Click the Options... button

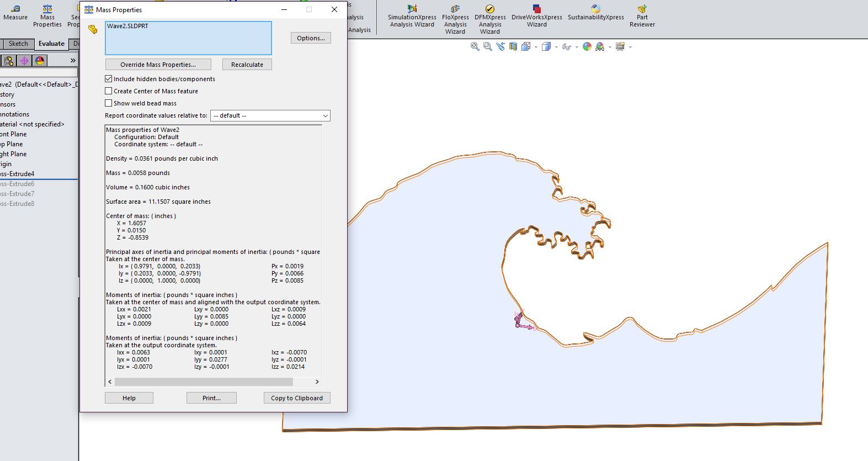(311, 38)
